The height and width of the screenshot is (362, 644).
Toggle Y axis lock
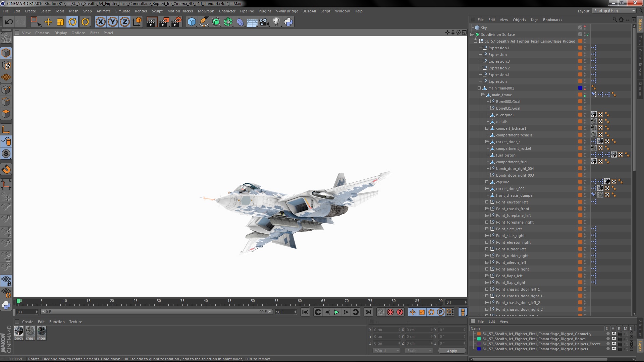pyautogui.click(x=113, y=22)
